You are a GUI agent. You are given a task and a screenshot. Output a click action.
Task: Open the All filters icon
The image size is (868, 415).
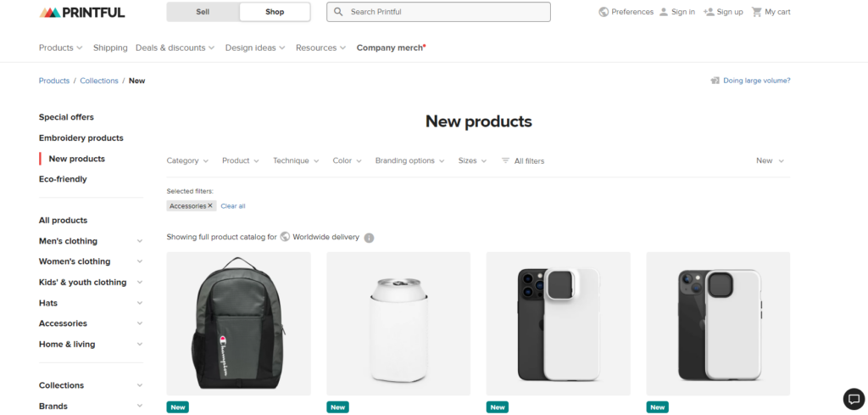click(505, 160)
